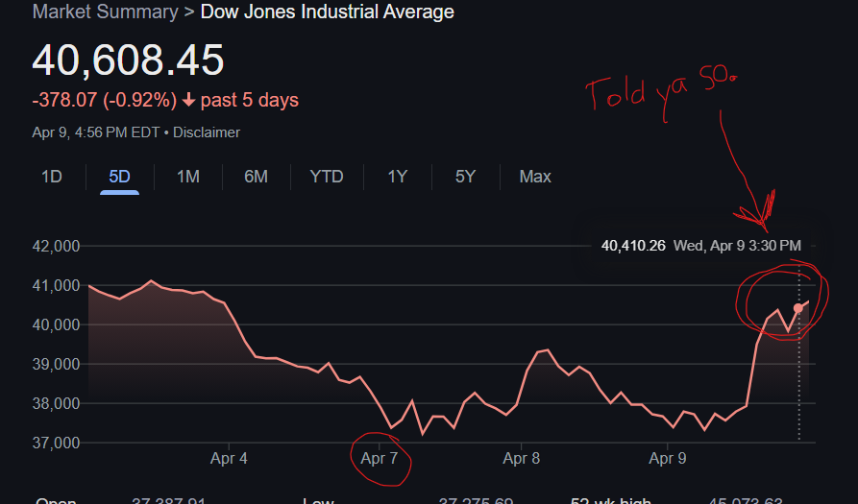Click the Apr 4 x-axis label
The image size is (858, 504).
pos(229,458)
